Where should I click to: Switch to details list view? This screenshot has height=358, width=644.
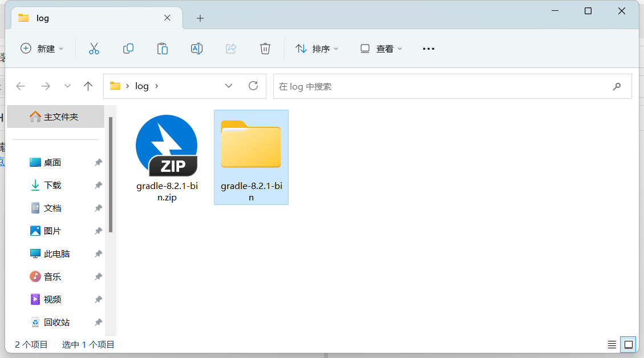tap(611, 344)
